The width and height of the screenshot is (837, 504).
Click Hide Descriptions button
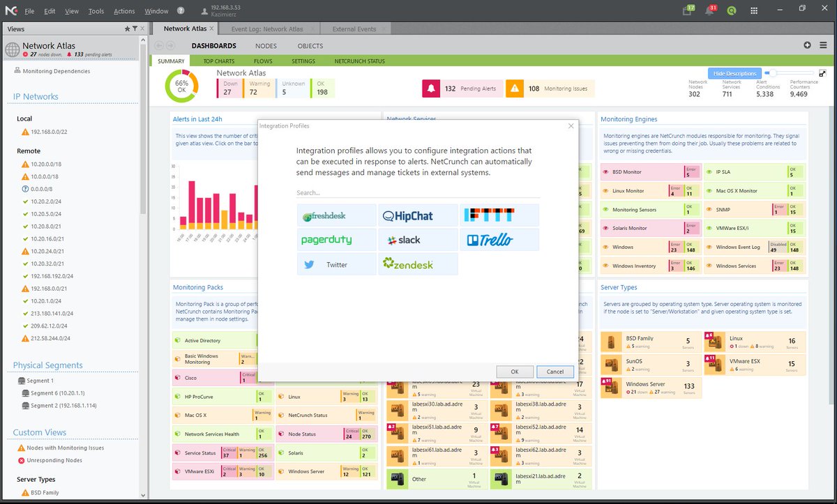point(734,73)
